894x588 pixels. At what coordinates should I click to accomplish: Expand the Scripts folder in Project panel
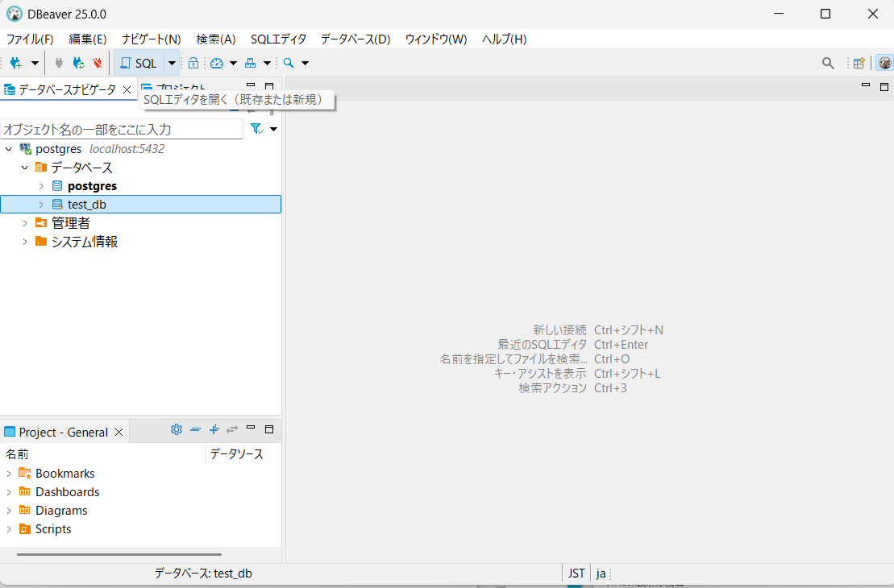9,529
